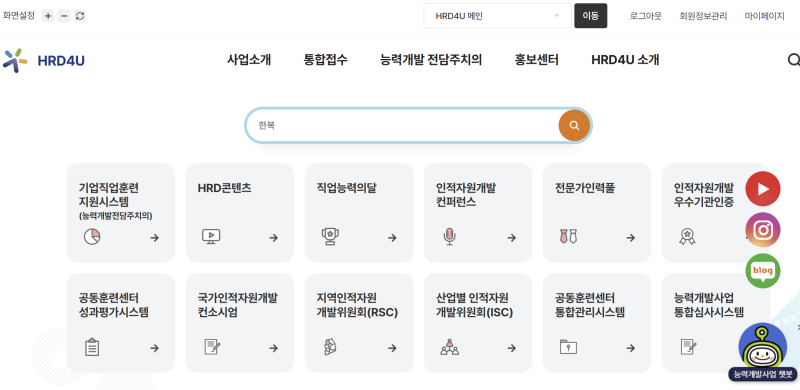Open 국가인적자원개발 컨소시엄 card title
Viewport: 800px width, 390px height.
(238, 305)
